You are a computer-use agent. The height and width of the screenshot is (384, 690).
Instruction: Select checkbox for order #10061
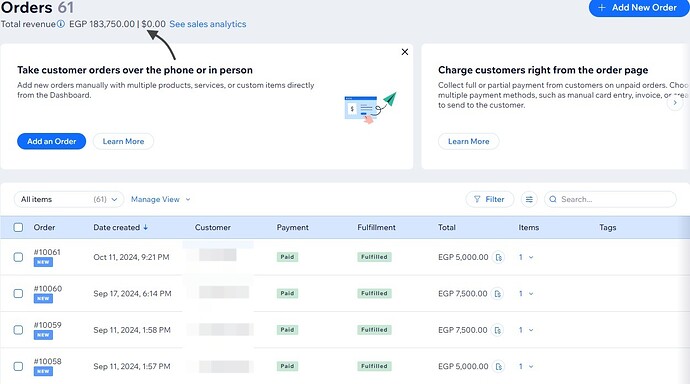18,257
